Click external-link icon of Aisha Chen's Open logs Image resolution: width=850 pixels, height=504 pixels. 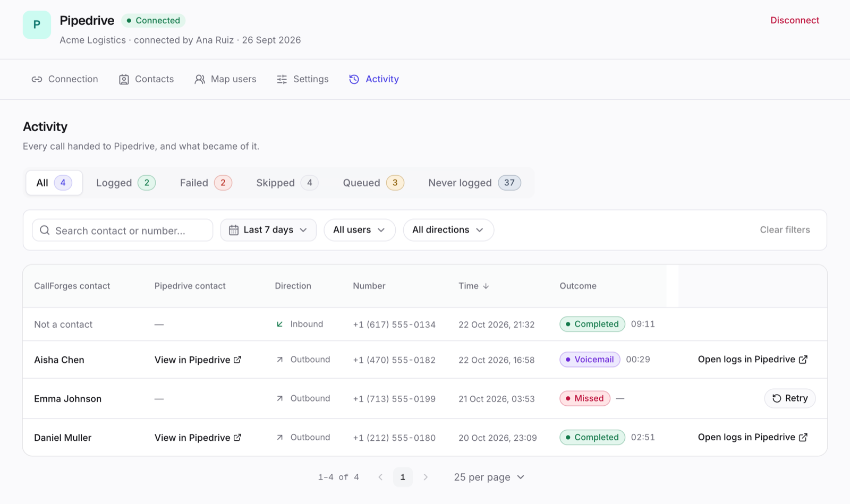pos(803,360)
